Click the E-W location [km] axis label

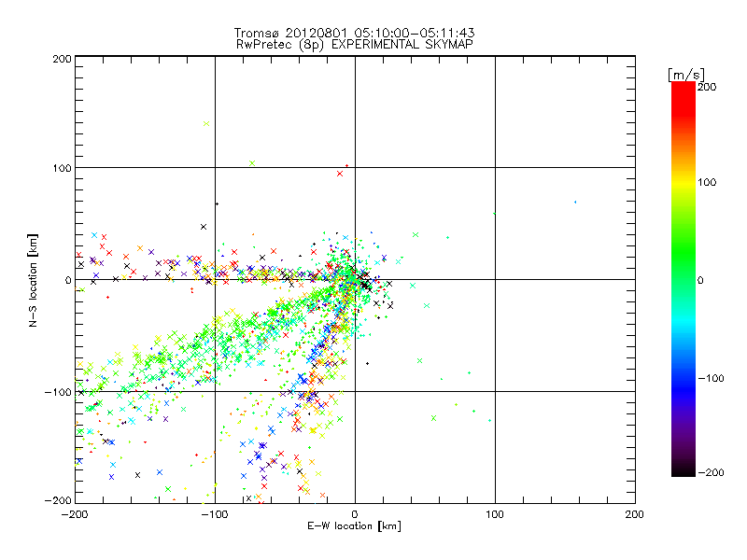354,526
